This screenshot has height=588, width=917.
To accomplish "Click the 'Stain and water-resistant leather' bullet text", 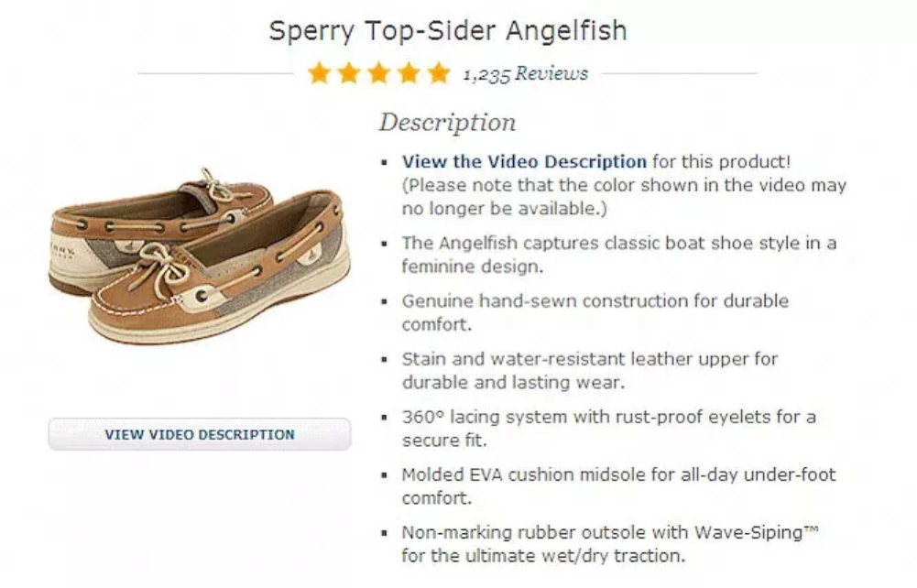I will (x=589, y=370).
